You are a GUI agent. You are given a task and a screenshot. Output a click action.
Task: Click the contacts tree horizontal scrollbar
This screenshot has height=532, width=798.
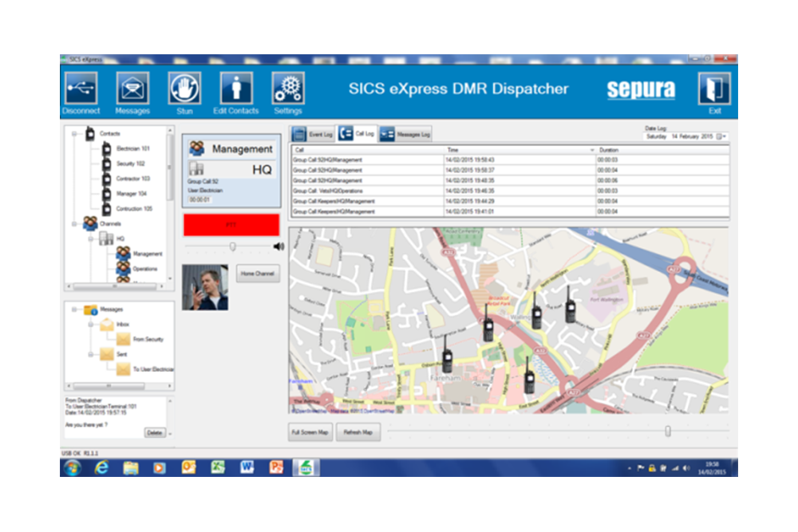pos(115,286)
